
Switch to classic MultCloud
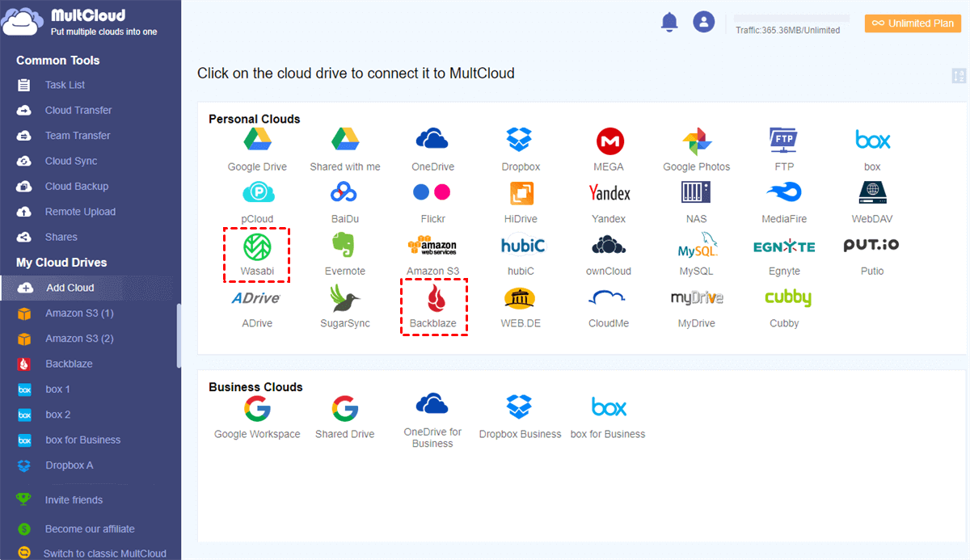click(105, 554)
